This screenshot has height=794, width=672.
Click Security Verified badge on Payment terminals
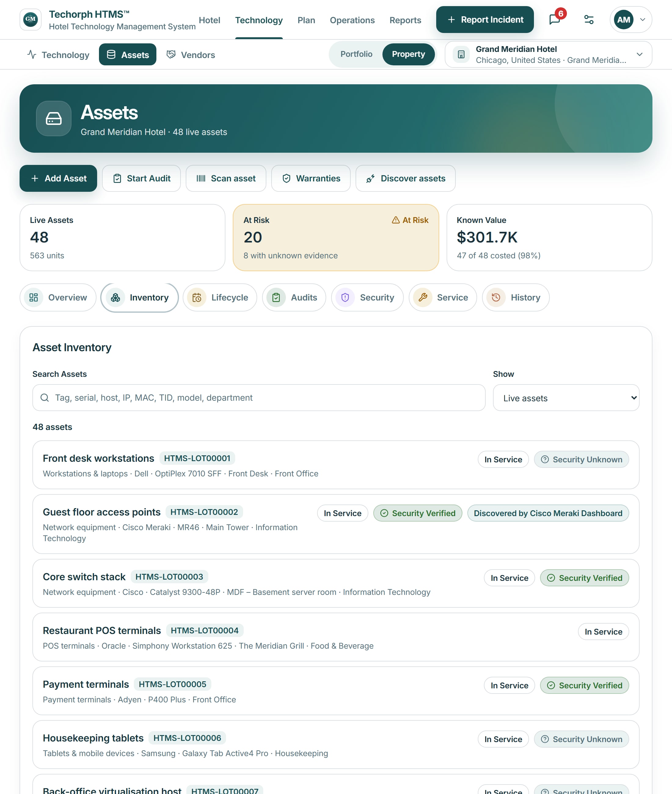(x=584, y=685)
